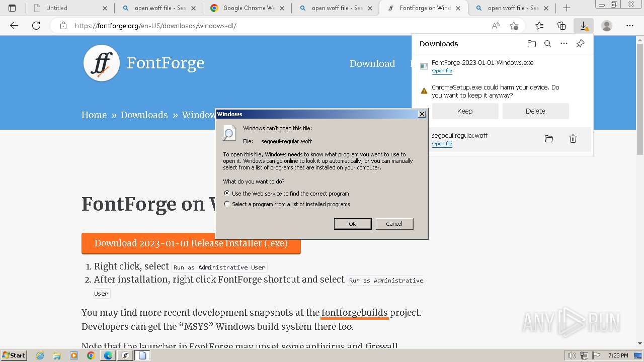Viewport: 644px width, 362px height.
Task: Open Edge Settings and more menu
Action: [630, 26]
